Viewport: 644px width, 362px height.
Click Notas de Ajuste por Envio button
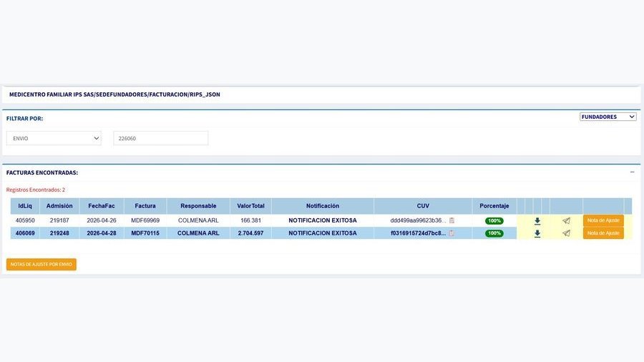pyautogui.click(x=41, y=264)
